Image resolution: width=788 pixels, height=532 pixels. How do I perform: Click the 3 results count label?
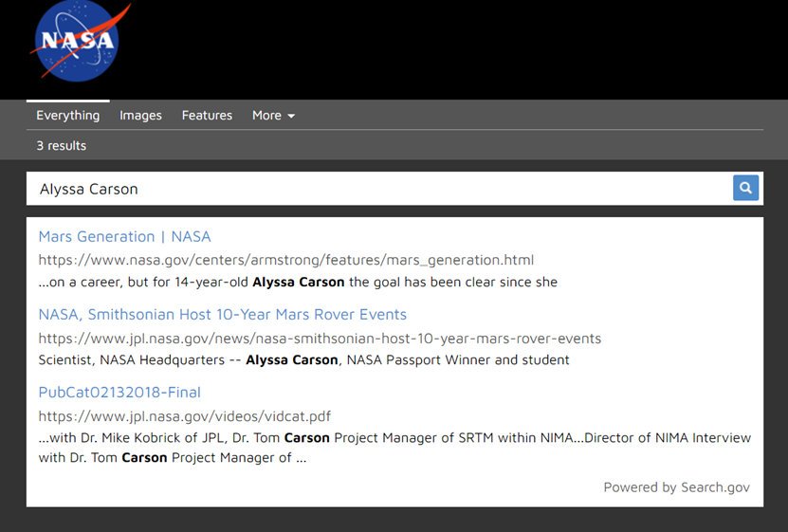(x=61, y=146)
